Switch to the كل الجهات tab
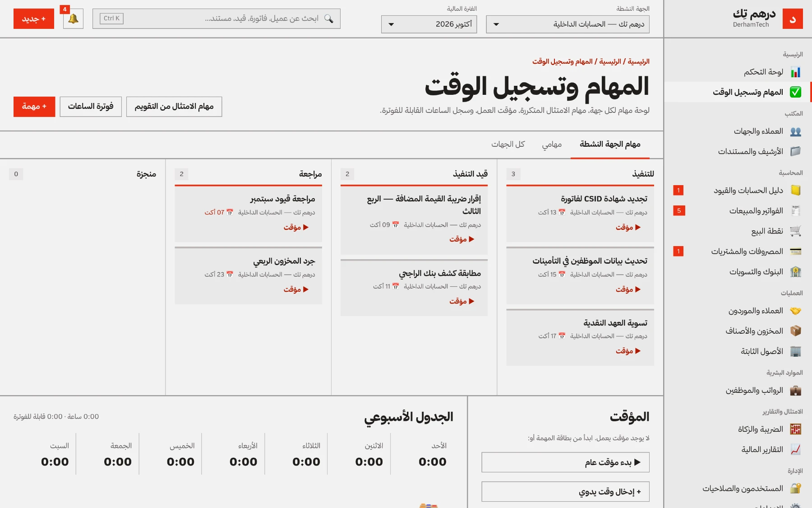The image size is (812, 508). point(508,144)
